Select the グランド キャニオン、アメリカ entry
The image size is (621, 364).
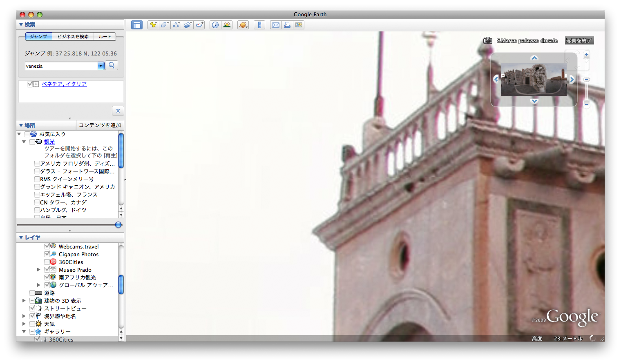tap(78, 187)
